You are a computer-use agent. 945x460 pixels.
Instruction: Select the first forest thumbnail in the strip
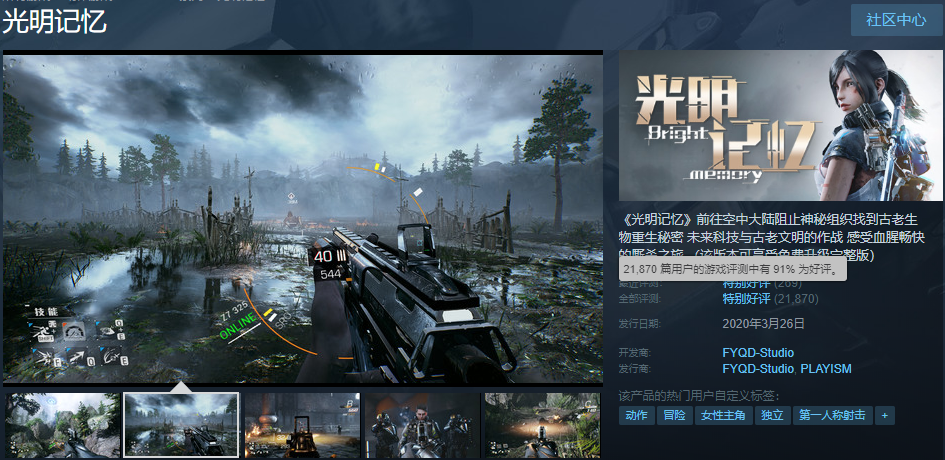pyautogui.click(x=63, y=425)
